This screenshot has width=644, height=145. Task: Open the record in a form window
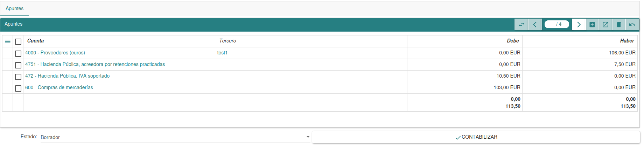(x=605, y=25)
